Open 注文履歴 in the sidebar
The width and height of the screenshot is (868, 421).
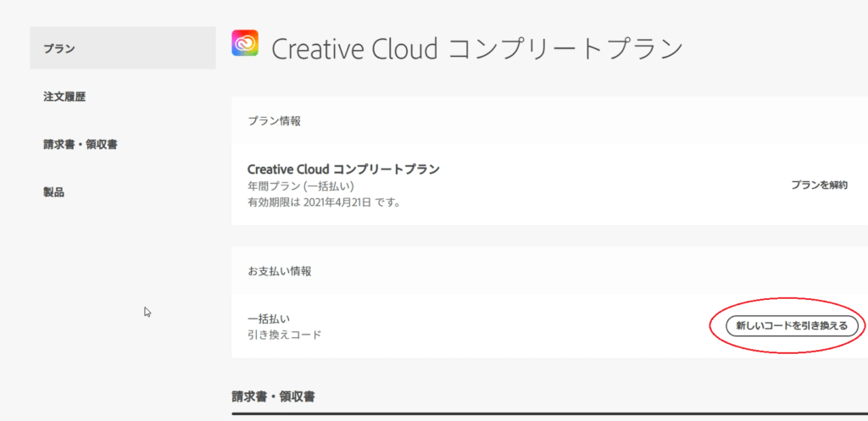[x=64, y=97]
